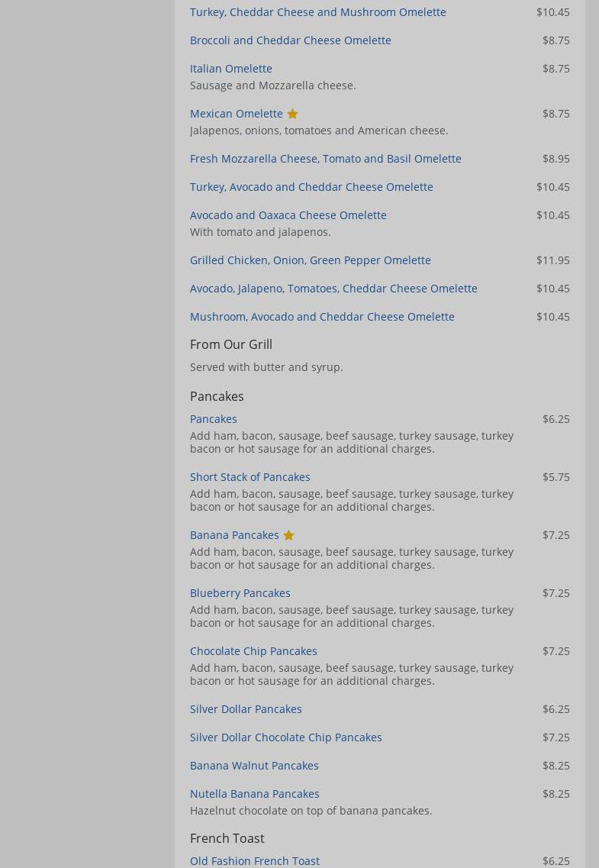Choose Short Stack of Pancakes
The image size is (599, 868).
(250, 477)
